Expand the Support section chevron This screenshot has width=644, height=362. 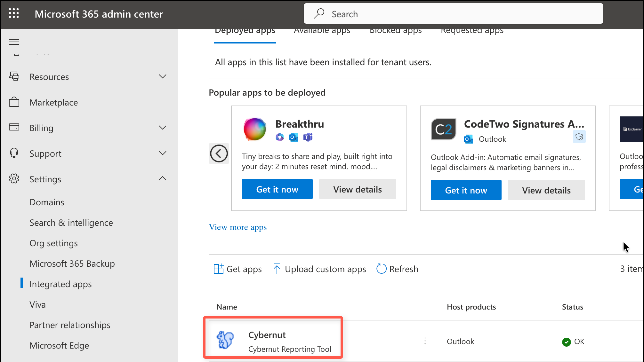coord(163,153)
